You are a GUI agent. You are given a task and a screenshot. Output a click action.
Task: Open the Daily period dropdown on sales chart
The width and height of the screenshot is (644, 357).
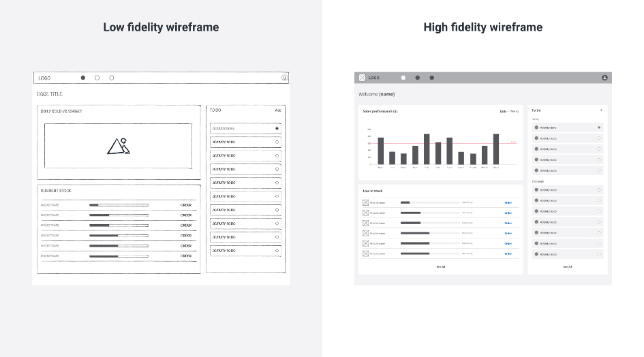tap(504, 111)
